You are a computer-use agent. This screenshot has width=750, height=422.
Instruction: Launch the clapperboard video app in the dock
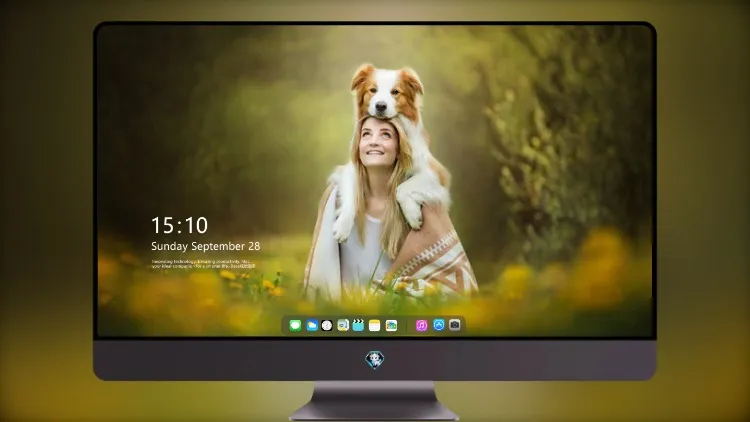pos(358,325)
